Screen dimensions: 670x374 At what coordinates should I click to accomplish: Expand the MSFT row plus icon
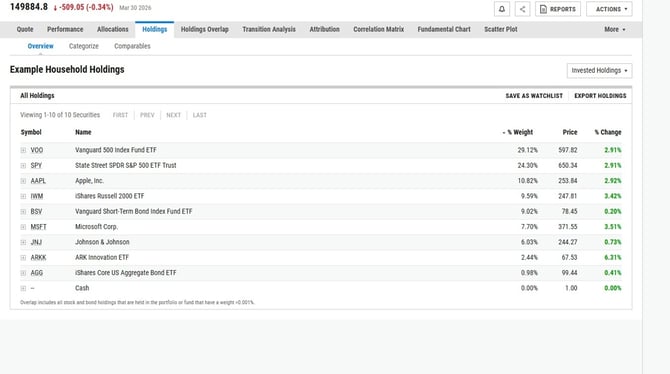(x=23, y=227)
